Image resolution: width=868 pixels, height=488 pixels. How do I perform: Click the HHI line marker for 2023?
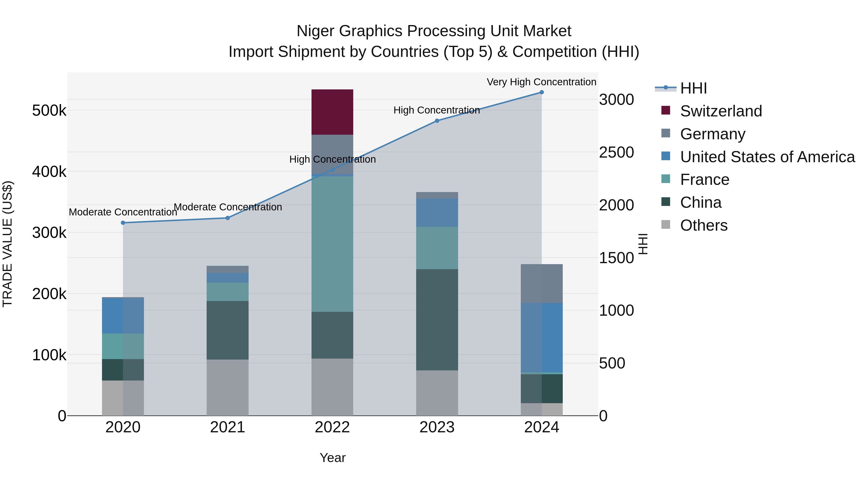pos(437,120)
